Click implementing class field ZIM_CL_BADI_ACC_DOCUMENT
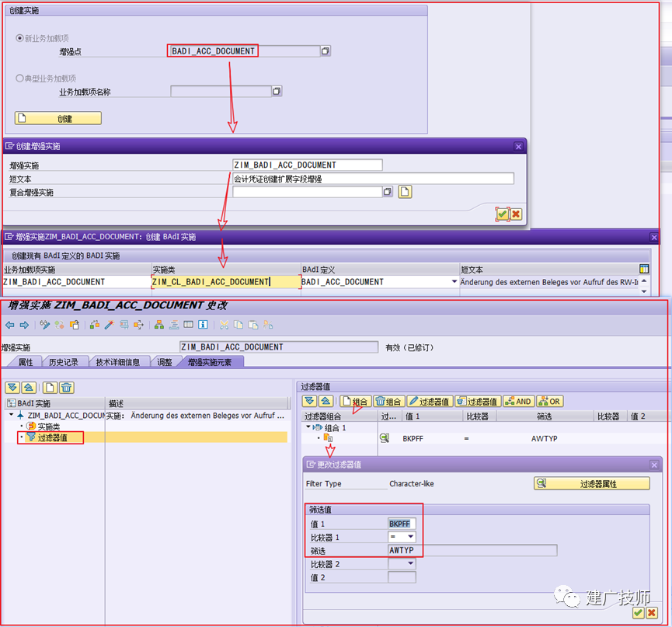 [x=226, y=281]
